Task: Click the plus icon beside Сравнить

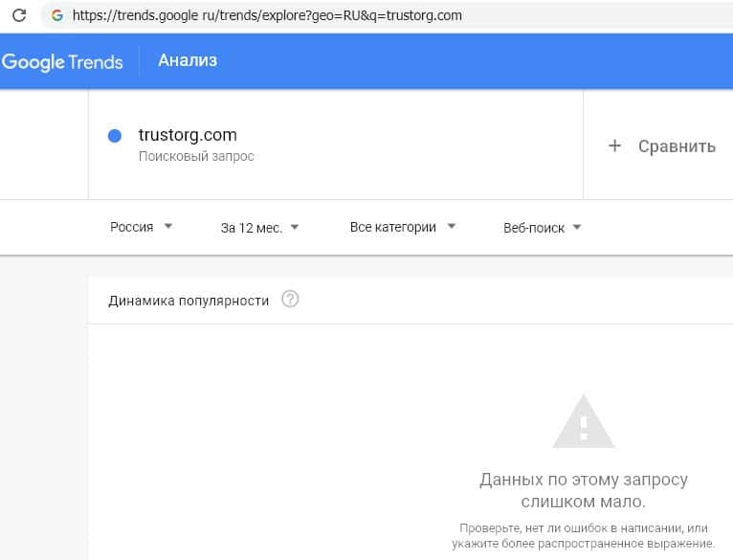Action: click(614, 146)
